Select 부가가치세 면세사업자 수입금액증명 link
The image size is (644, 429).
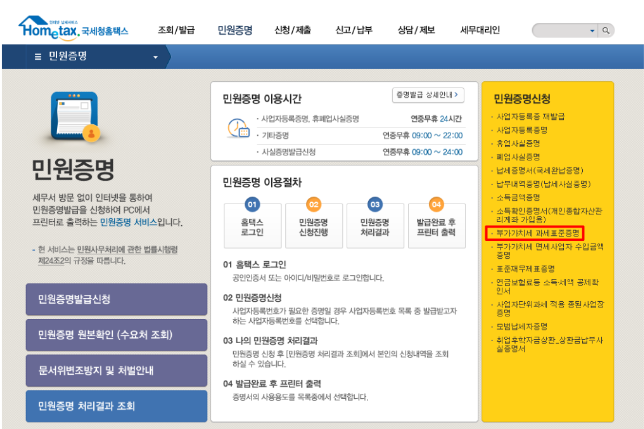550,251
